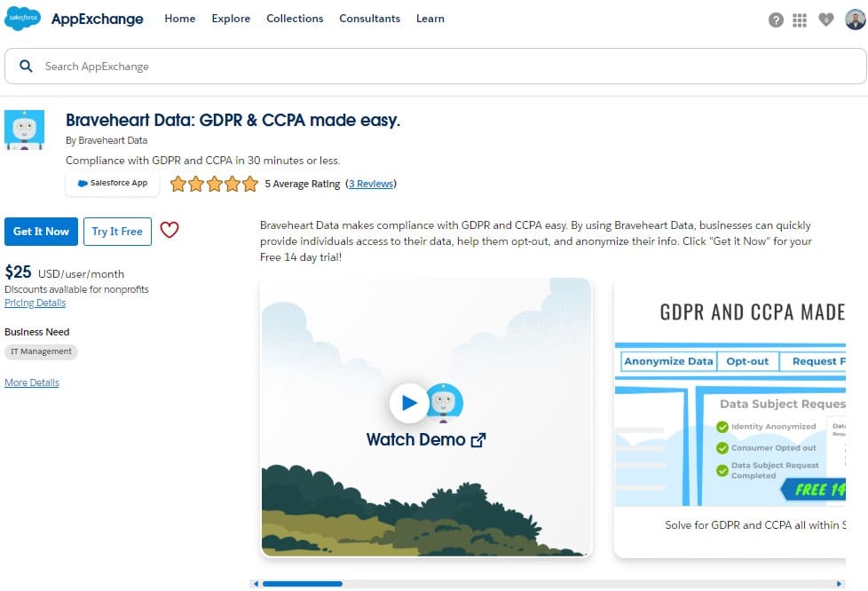Viewport: 868px width, 591px height.
Task: Open the user profile avatar
Action: click(856, 20)
